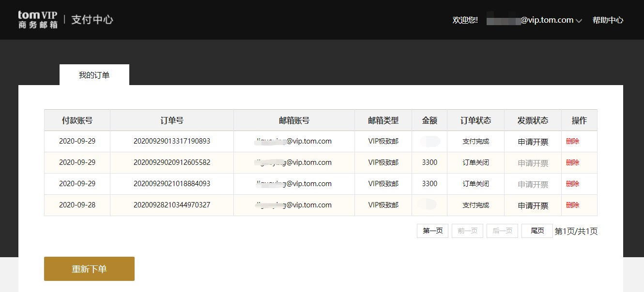This screenshot has height=292, width=644.
Task: Delete order 20200929021018884093
Action: [x=572, y=184]
